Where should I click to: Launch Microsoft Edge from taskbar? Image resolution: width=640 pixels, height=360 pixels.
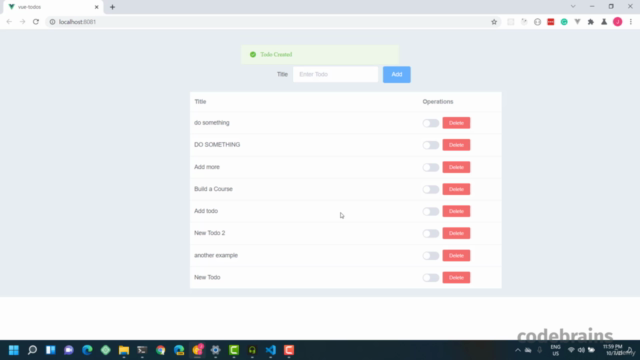[87, 350]
